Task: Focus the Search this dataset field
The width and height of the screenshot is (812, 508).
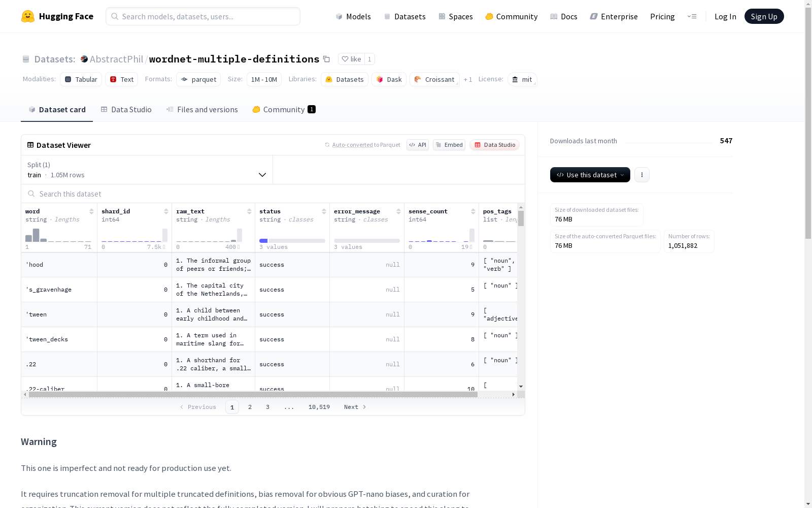Action: point(273,194)
